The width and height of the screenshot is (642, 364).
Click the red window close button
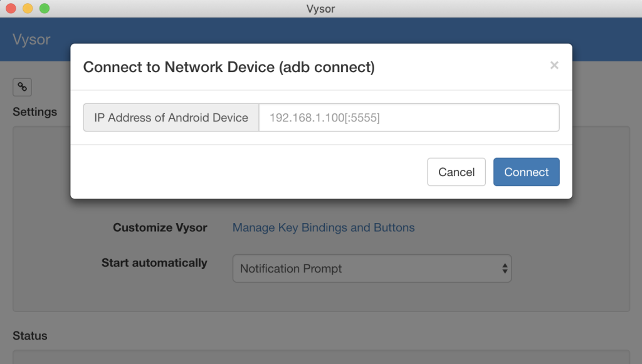[x=11, y=8]
